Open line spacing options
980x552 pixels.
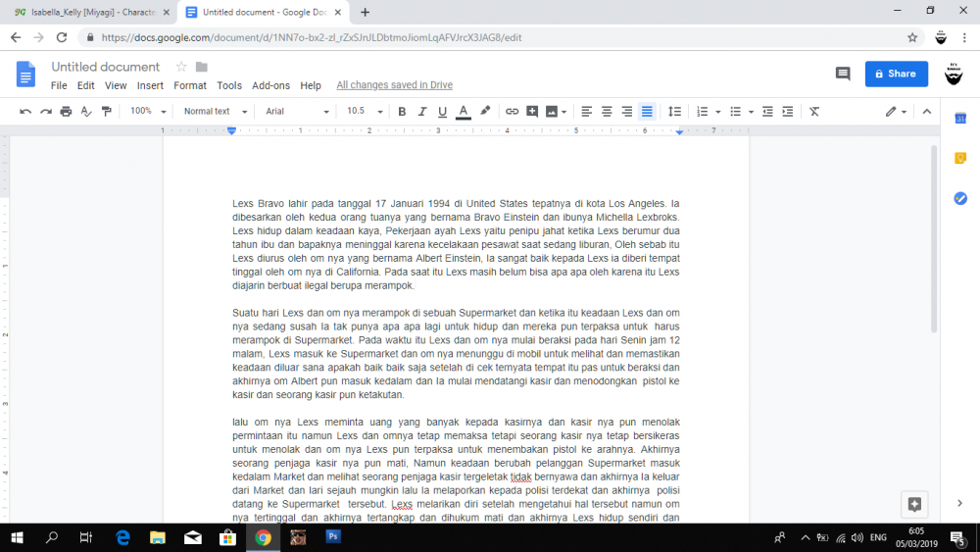pyautogui.click(x=674, y=111)
